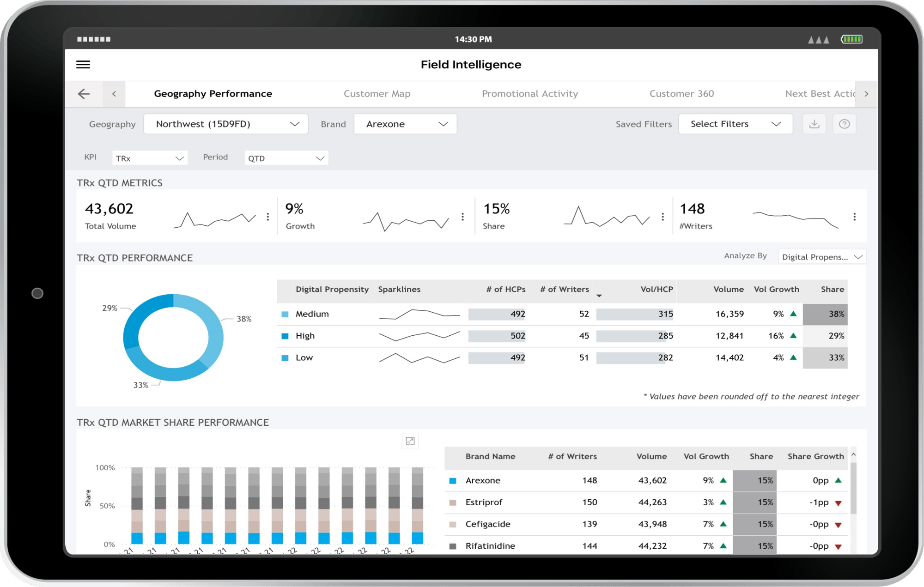Click the High legend color square
Screen dimensions: 924x587
285,336
